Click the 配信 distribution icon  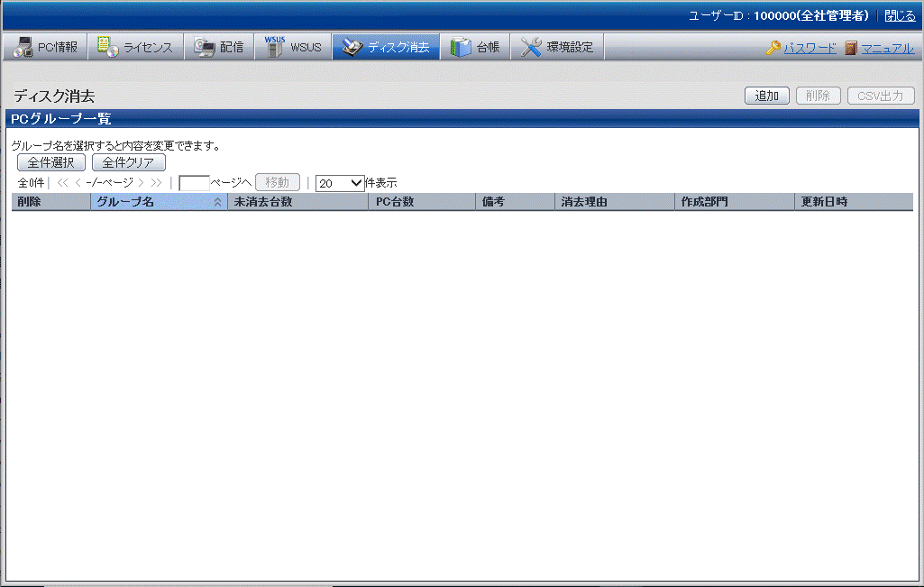(205, 47)
